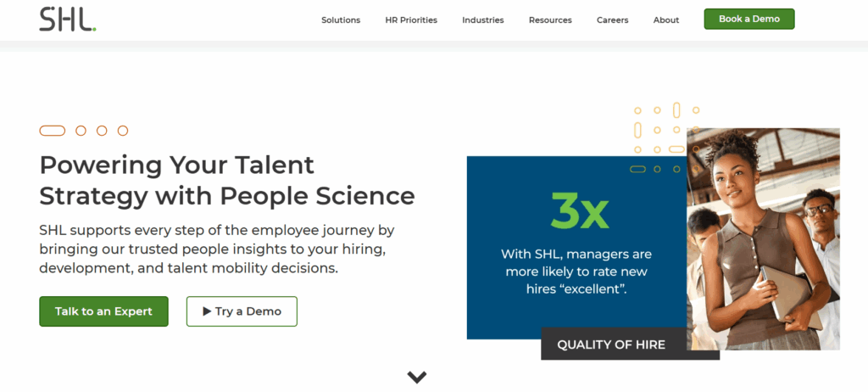The image size is (868, 392).
Task: Go to the Careers page
Action: pos(612,20)
